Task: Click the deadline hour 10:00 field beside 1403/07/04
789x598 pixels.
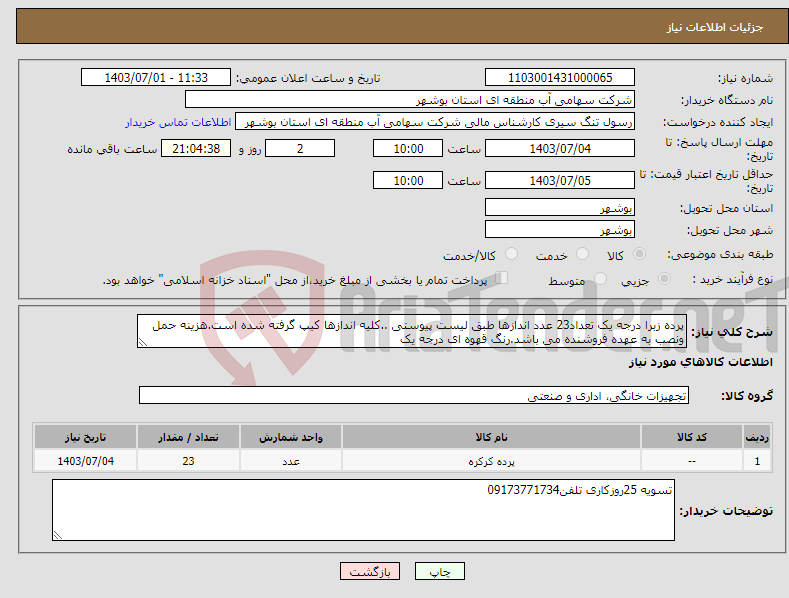Action: [x=408, y=148]
